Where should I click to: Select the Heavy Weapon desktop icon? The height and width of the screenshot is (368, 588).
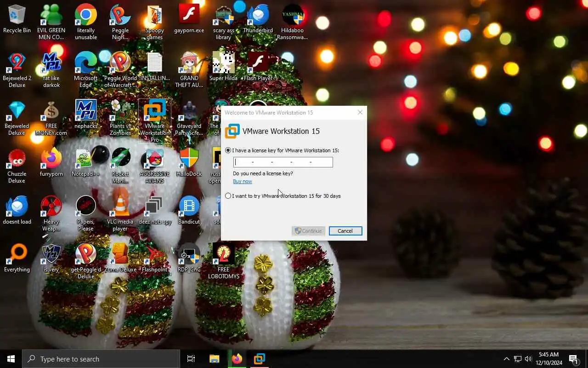click(x=51, y=213)
